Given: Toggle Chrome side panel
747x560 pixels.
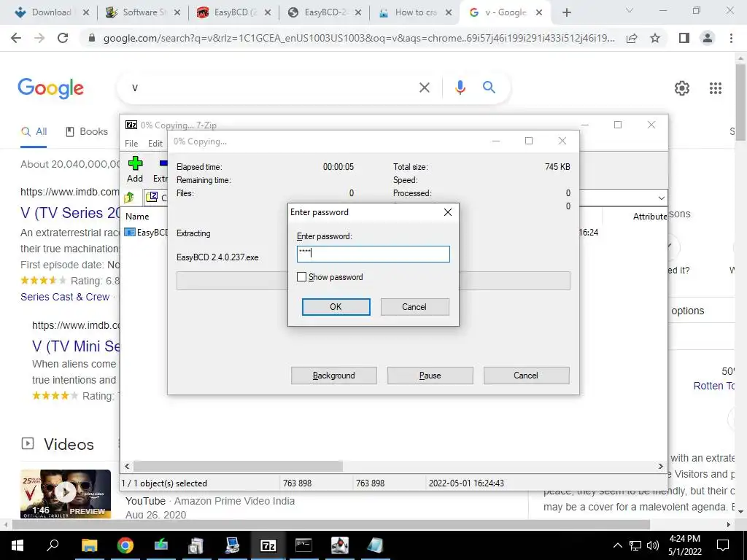Looking at the screenshot, I should click(684, 38).
